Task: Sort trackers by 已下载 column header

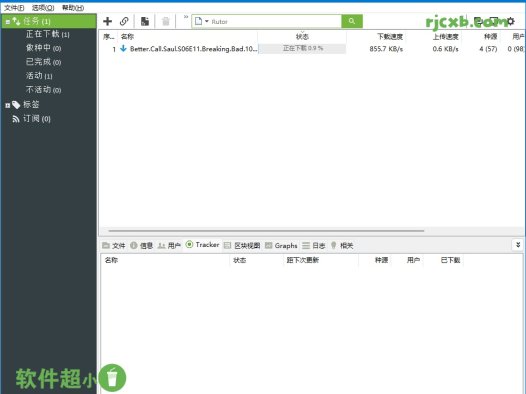Action: (x=450, y=260)
